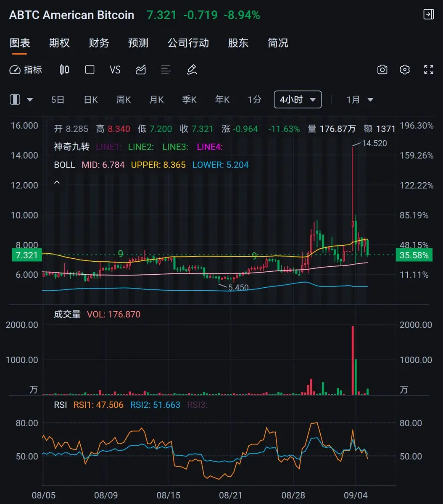Click the -8.94% change percentage in header
The width and height of the screenshot is (443, 504).
(x=242, y=15)
